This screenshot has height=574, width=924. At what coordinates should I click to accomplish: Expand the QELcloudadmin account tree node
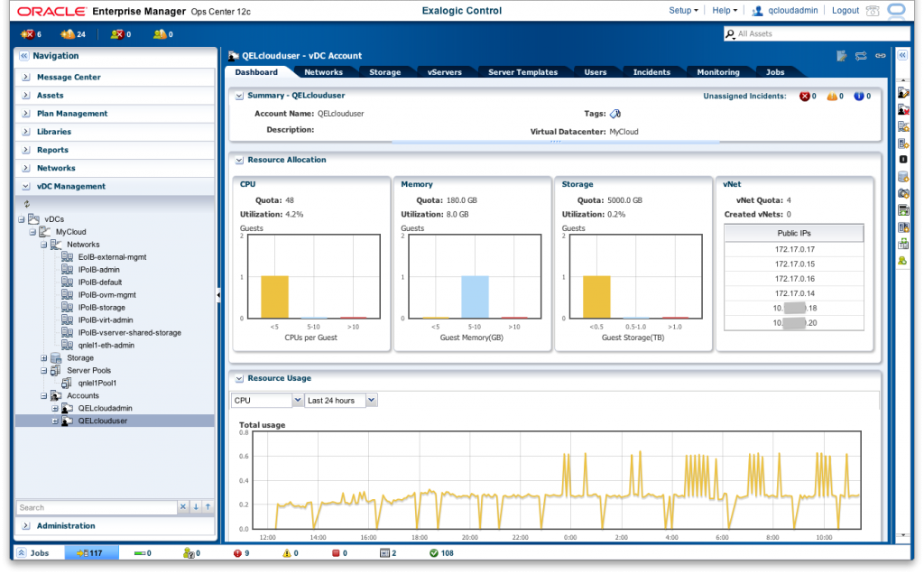click(55, 409)
